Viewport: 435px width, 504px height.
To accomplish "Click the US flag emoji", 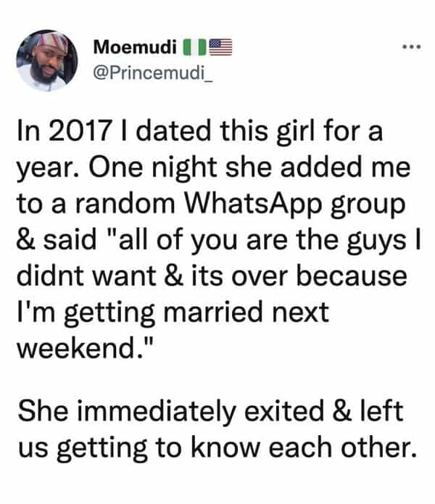I will (x=220, y=49).
